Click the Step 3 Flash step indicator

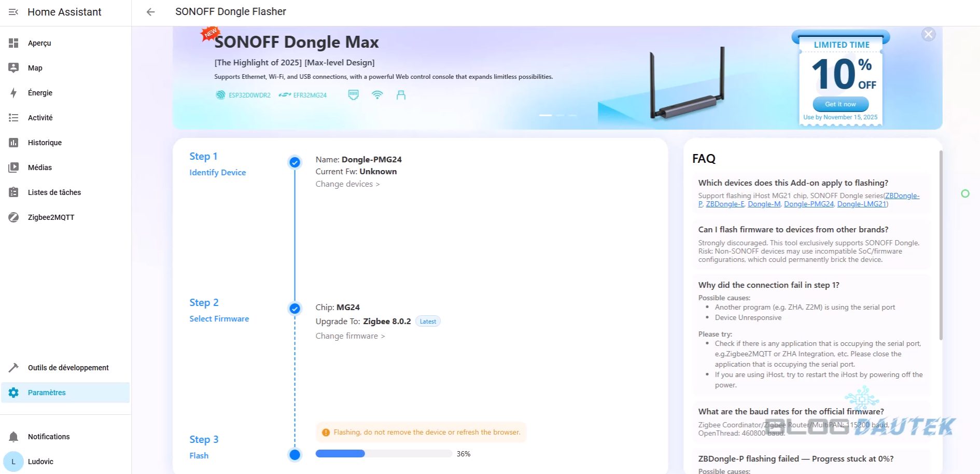click(x=295, y=455)
